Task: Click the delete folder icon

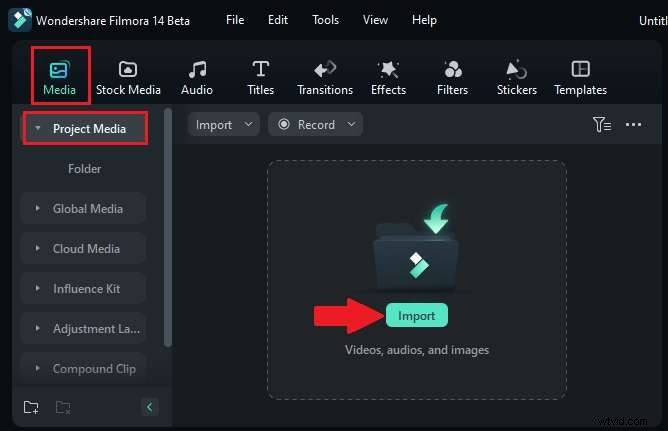Action: click(x=63, y=408)
